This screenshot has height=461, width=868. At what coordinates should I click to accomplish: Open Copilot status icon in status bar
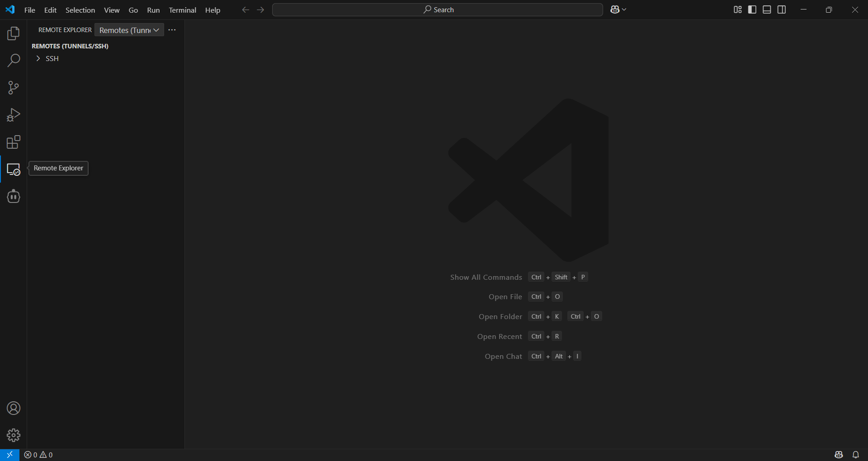pos(839,455)
